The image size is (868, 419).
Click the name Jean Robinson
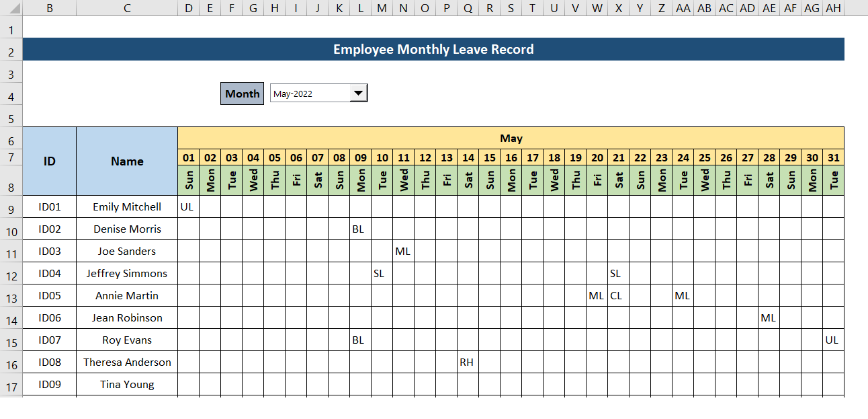[127, 317]
